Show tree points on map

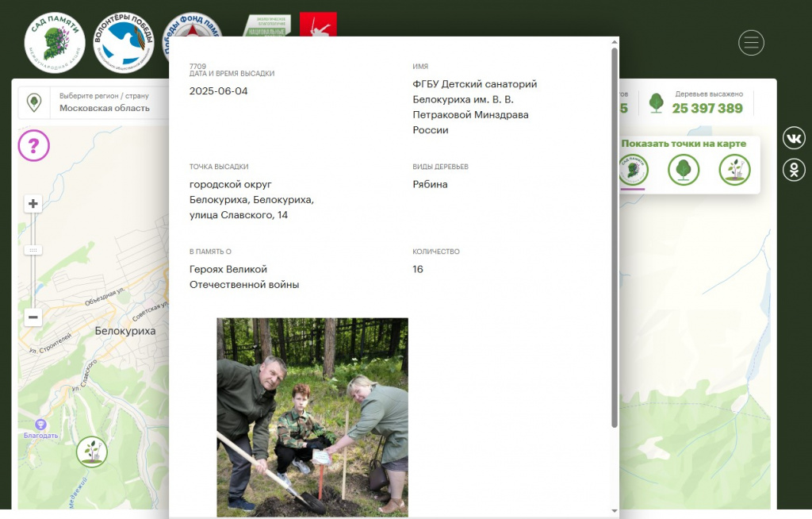click(x=684, y=170)
